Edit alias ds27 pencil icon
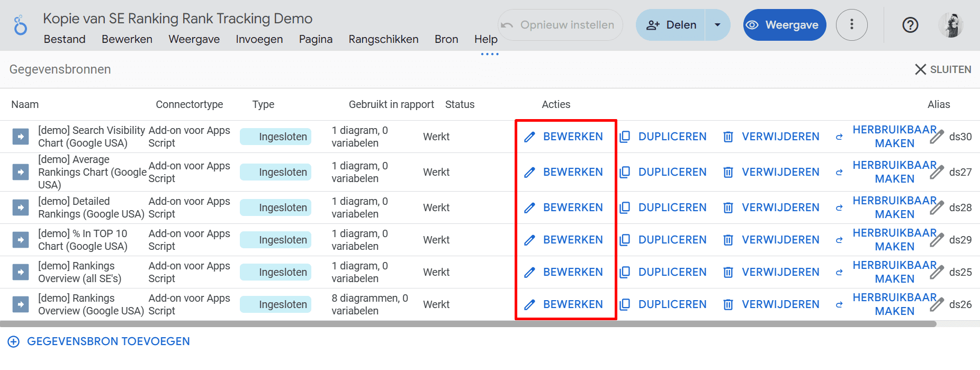Viewport: 980px width, 370px height. 937,172
